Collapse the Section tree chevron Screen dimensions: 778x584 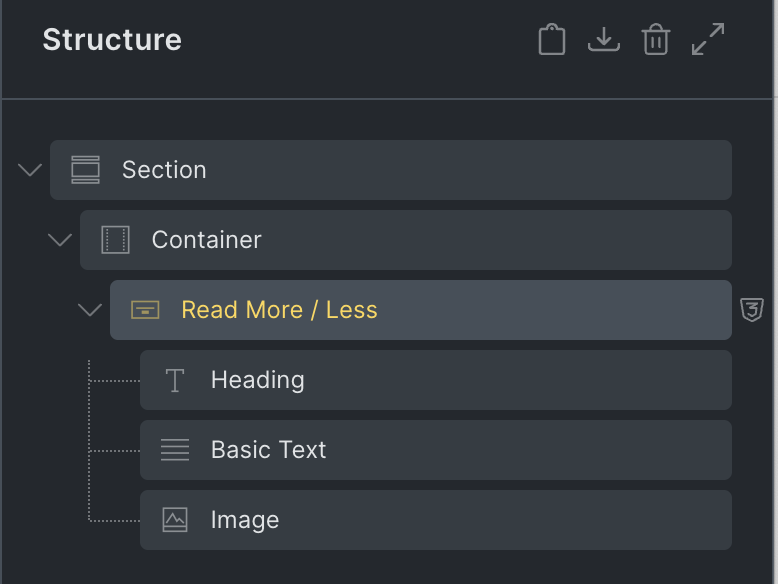pos(30,170)
